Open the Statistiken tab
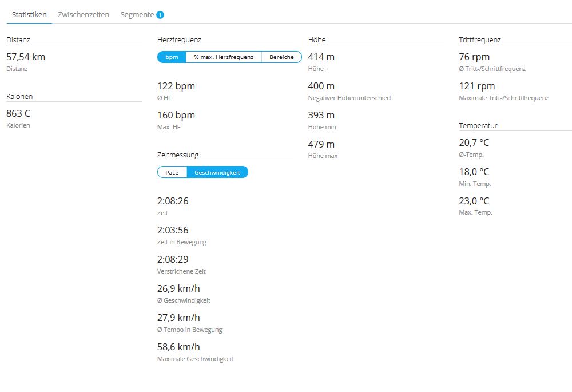This screenshot has width=572, height=392. pos(29,15)
